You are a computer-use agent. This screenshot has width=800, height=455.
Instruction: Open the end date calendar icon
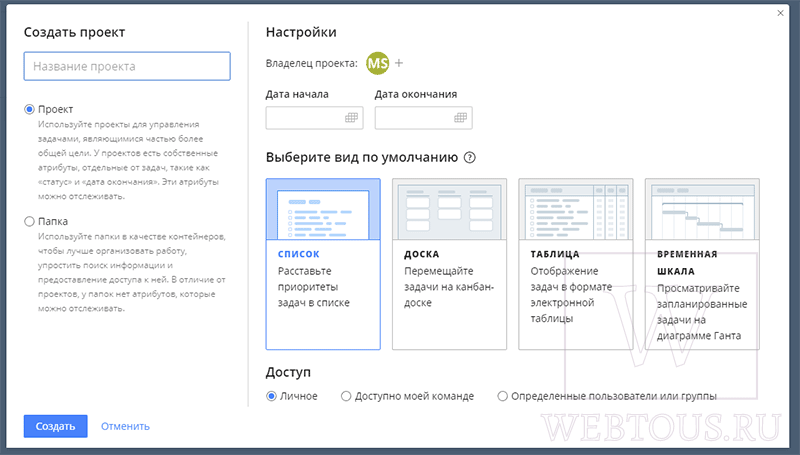(461, 118)
